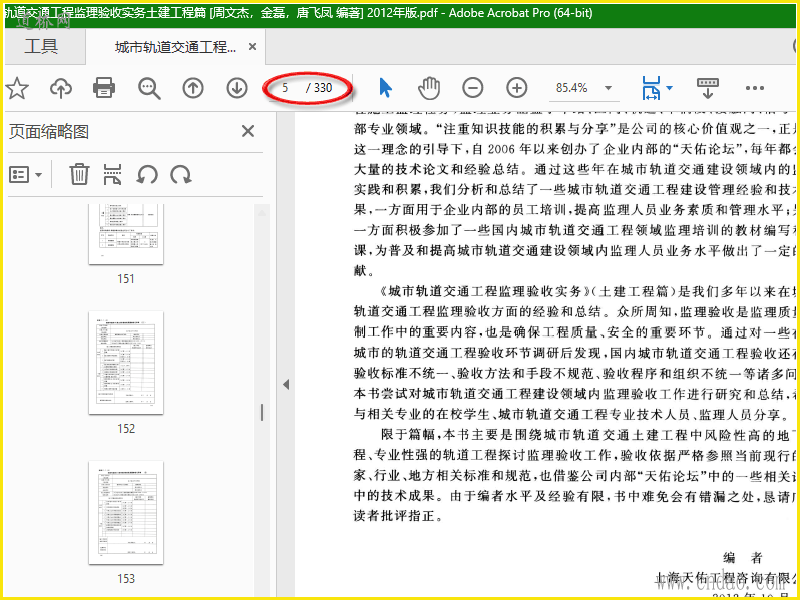Click the page label 153
The image size is (800, 600).
click(126, 579)
